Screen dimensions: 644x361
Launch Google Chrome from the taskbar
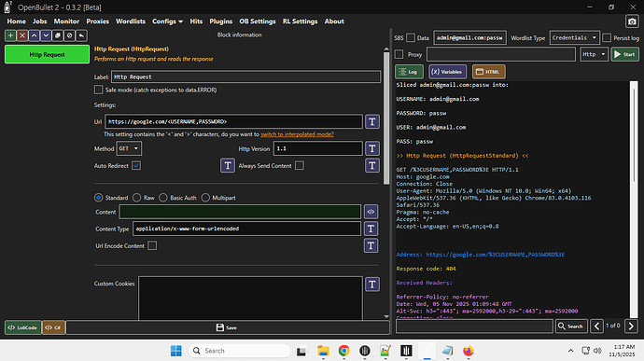[x=343, y=351]
